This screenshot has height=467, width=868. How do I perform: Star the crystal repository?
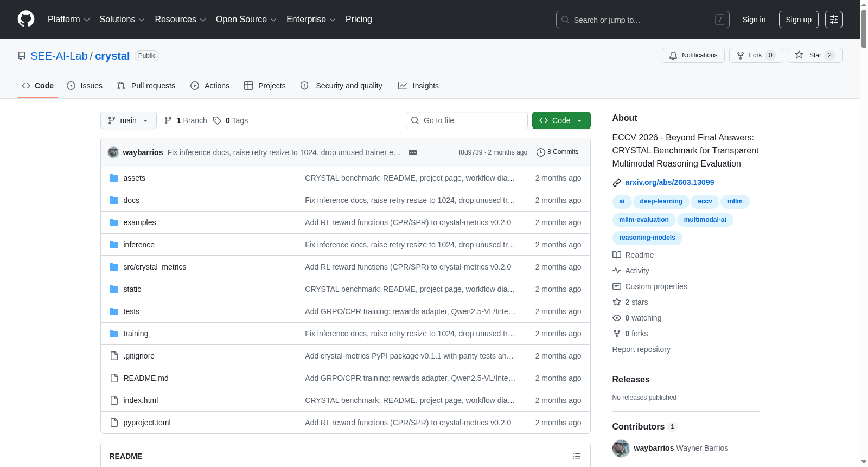[x=815, y=55]
